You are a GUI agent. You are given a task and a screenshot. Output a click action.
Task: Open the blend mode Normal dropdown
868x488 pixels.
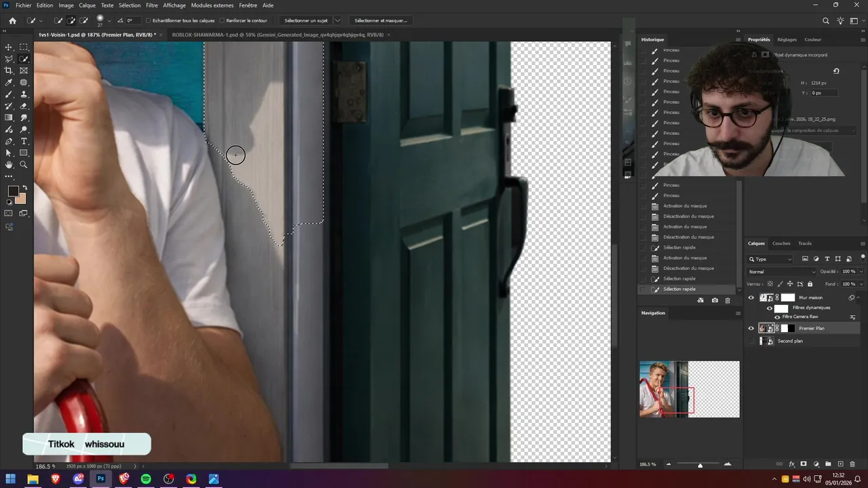[x=781, y=272]
